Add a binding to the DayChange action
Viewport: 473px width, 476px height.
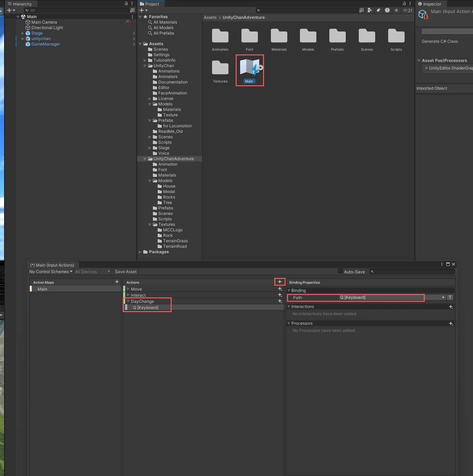280,301
